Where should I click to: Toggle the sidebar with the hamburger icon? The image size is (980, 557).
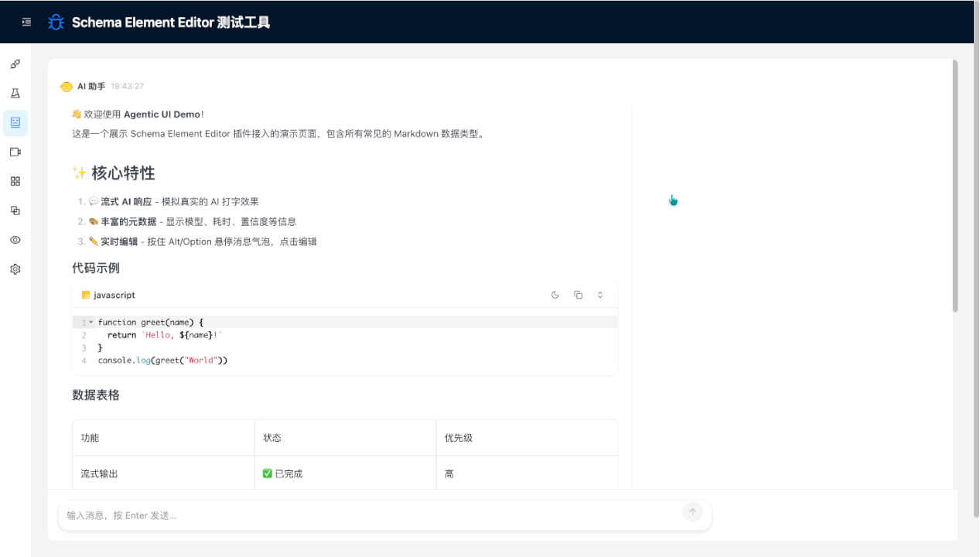point(26,22)
